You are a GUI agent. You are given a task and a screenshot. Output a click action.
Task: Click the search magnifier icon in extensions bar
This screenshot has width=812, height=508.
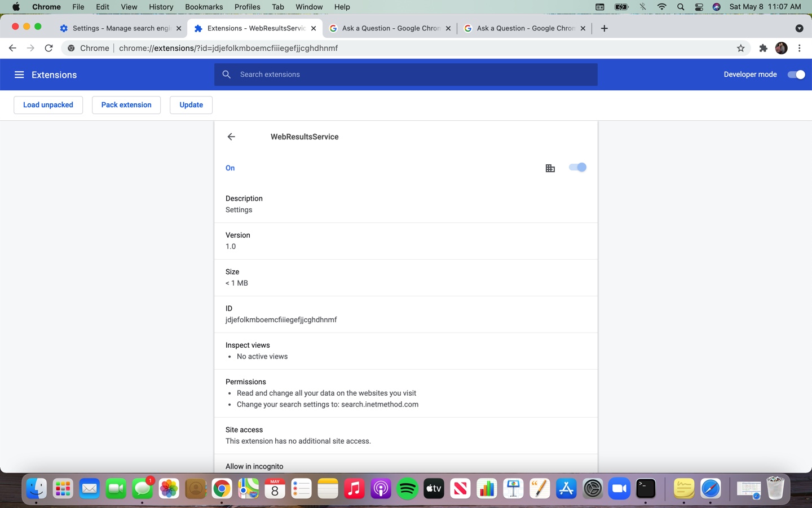click(x=227, y=75)
